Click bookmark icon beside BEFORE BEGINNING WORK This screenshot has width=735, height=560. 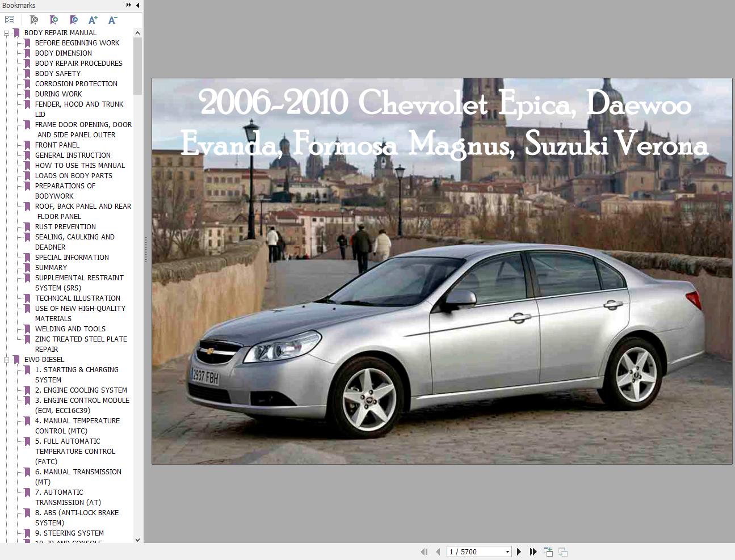[x=27, y=43]
